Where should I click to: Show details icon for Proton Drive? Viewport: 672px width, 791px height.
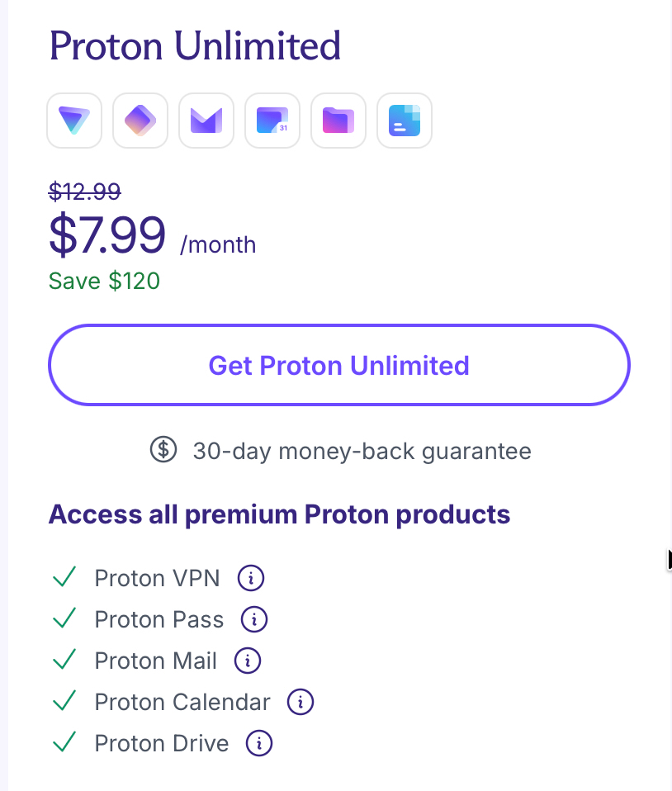(259, 743)
